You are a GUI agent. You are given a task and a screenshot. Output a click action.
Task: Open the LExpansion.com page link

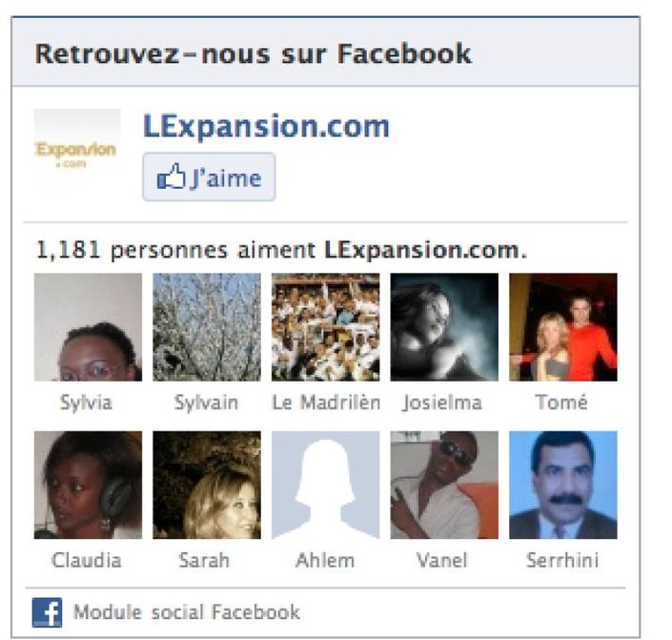(266, 126)
